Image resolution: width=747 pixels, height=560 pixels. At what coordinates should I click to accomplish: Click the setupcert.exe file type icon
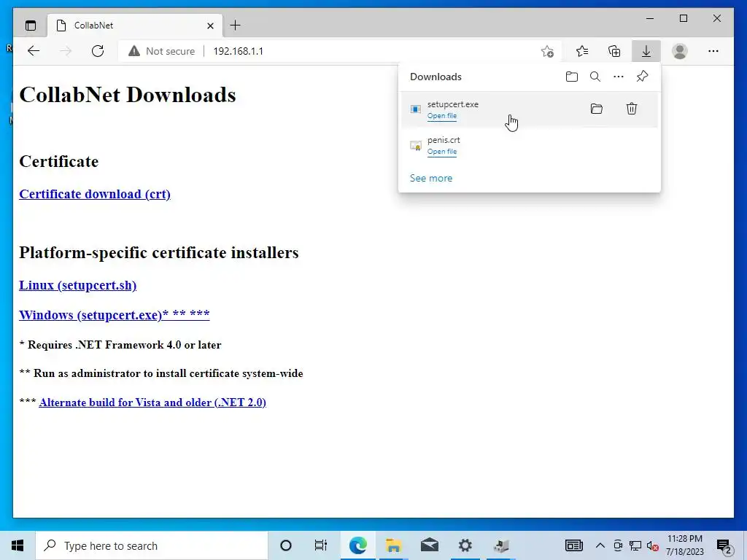[x=415, y=109]
